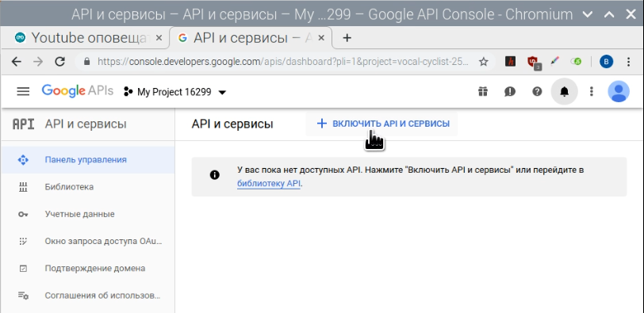Go back to the previous page
Image resolution: width=644 pixels, height=313 pixels.
pyautogui.click(x=16, y=62)
